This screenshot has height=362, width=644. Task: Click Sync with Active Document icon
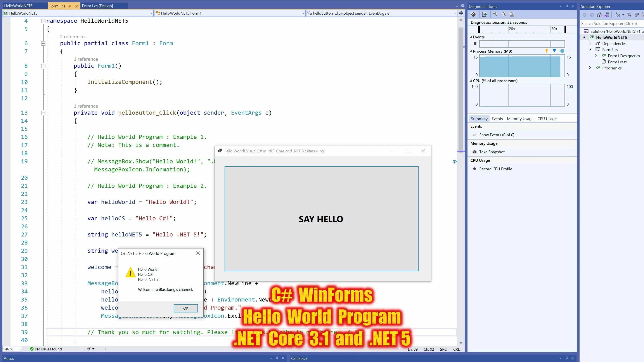click(x=629, y=15)
